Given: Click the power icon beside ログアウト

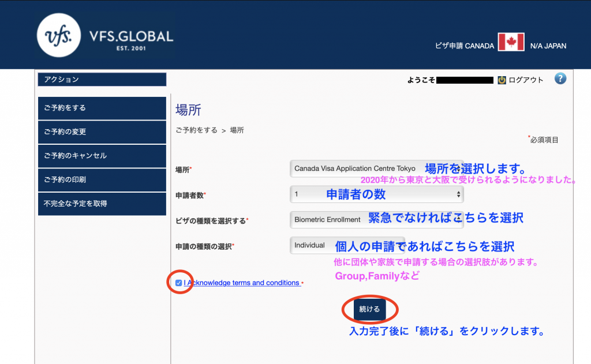Looking at the screenshot, I should (502, 80).
